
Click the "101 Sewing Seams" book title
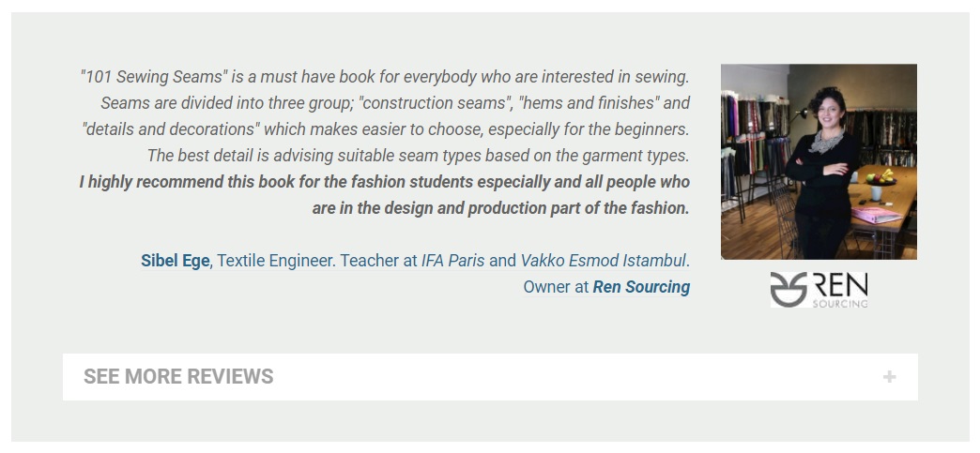pyautogui.click(x=154, y=77)
